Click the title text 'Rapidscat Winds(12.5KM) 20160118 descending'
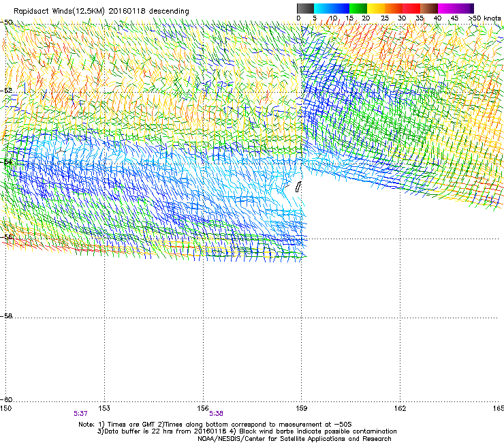 101,11
